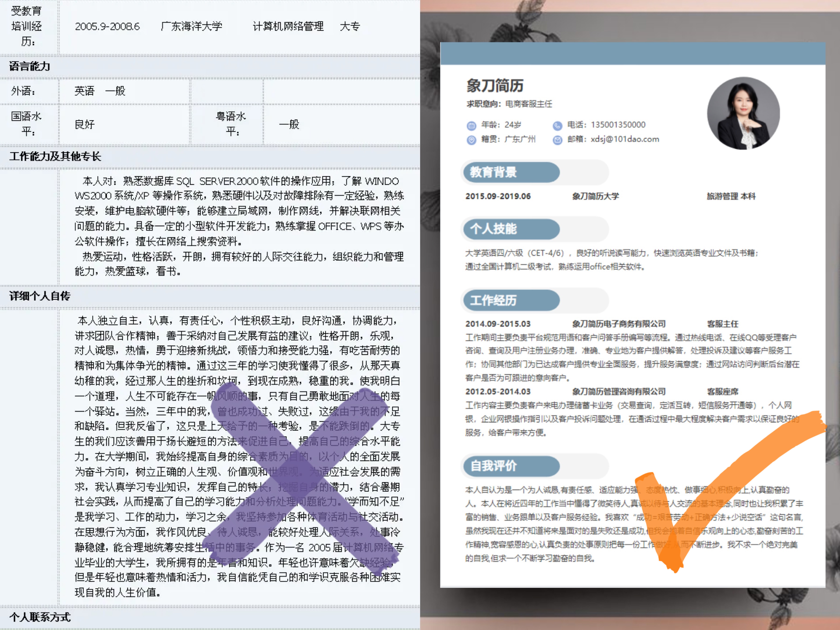Click the date 2015.09-2019.06

498,196
